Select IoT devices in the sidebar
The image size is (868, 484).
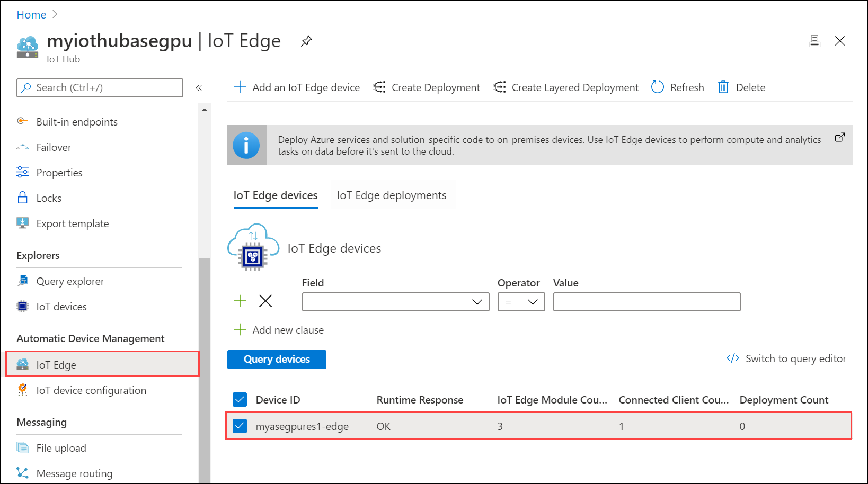(61, 306)
